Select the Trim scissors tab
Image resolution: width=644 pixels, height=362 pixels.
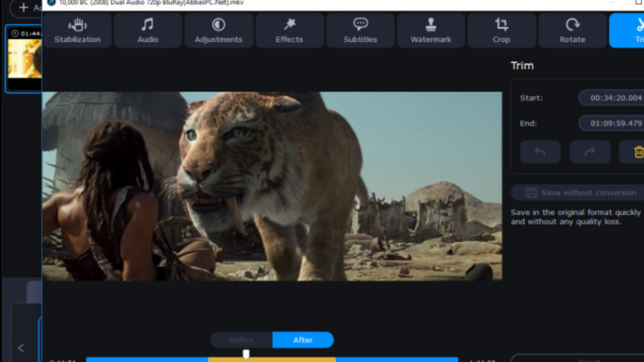point(629,31)
